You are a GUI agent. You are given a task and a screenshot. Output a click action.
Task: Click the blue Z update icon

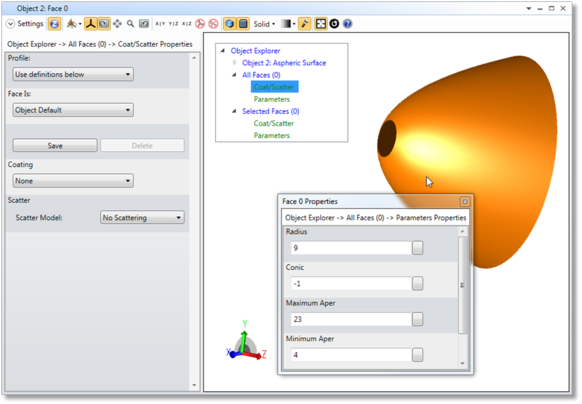tap(55, 24)
